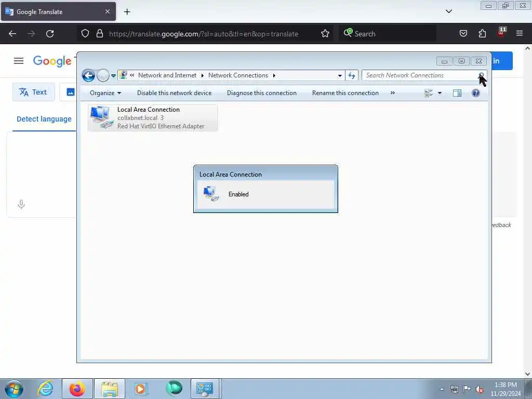
Task: Disable this network device
Action: point(174,93)
